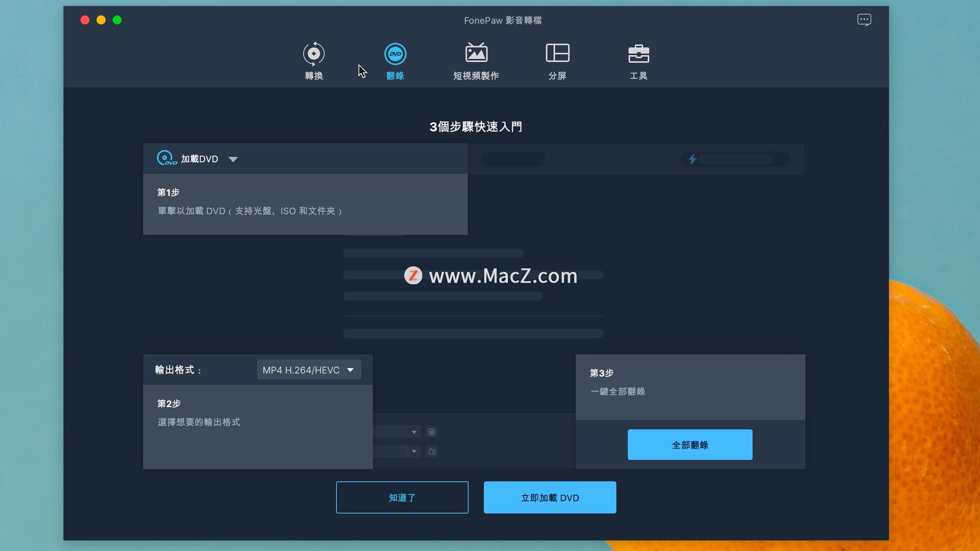980x551 pixels.
Task: Dismiss the guide with 知道了
Action: point(402,497)
